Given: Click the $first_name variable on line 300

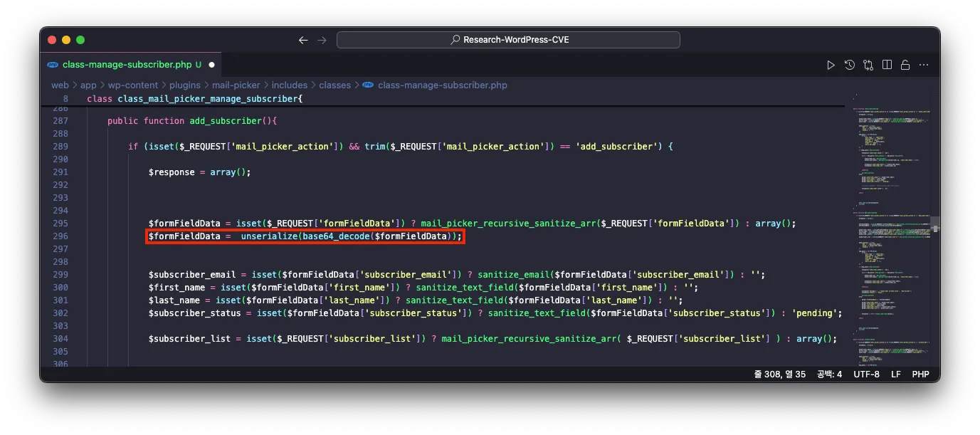Looking at the screenshot, I should point(176,288).
